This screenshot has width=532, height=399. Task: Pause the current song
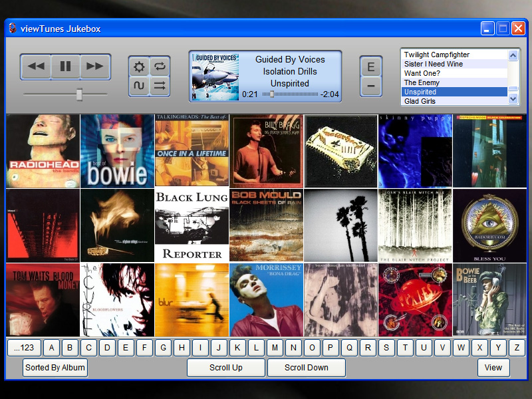click(65, 66)
